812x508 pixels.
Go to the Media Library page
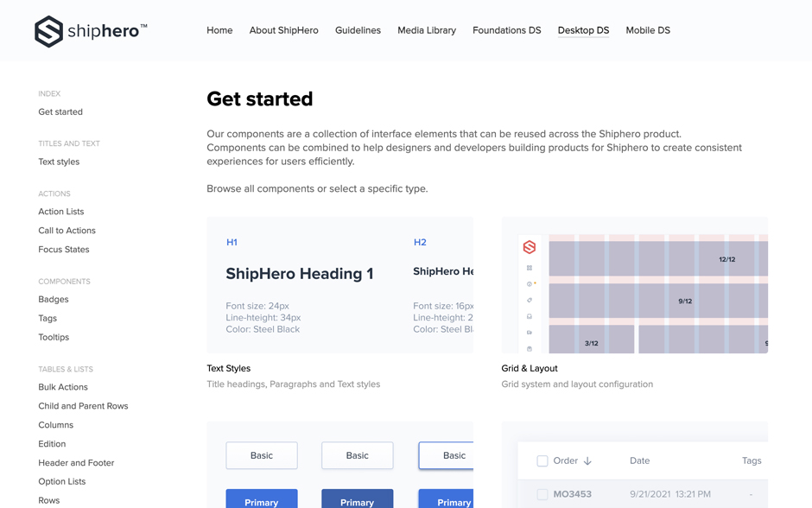pos(426,30)
